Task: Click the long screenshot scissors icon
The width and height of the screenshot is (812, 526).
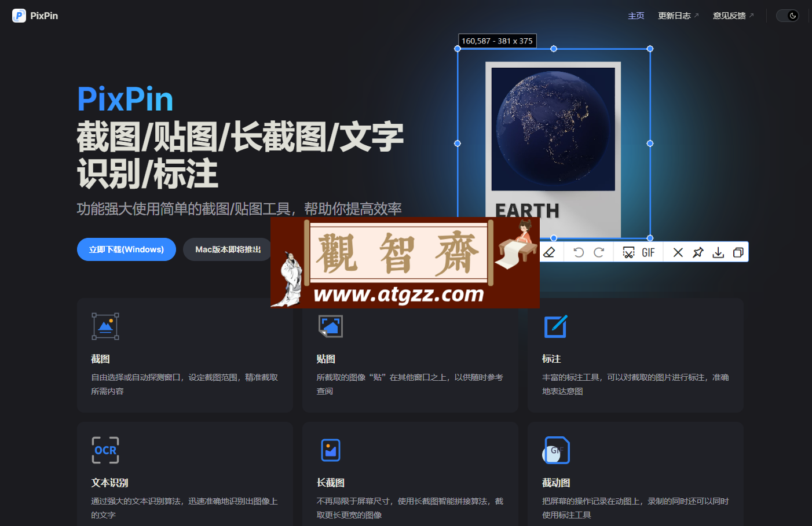Action: (628, 252)
